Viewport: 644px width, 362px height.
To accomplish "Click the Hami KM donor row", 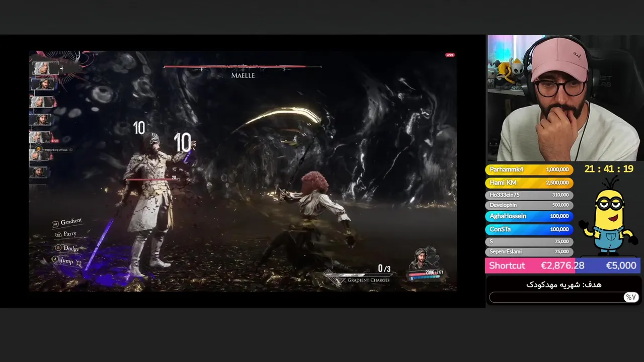I will point(529,183).
